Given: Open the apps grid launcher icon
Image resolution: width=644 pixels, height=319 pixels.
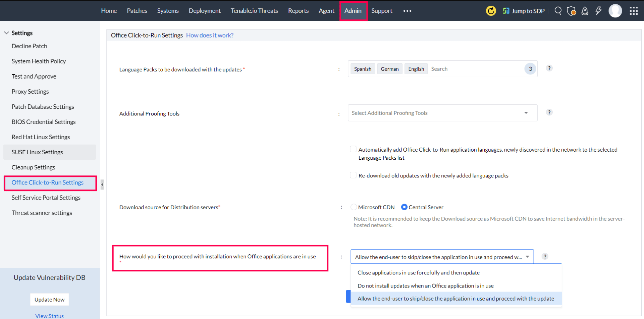Looking at the screenshot, I should tap(634, 11).
